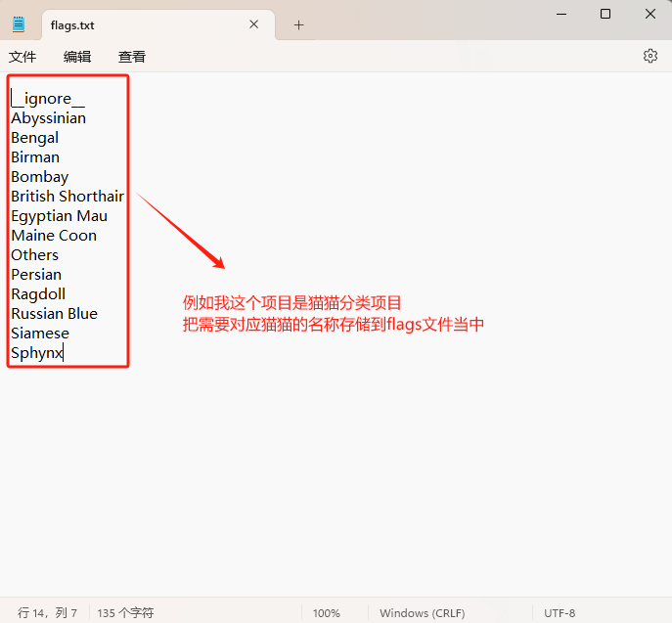Open the 文件 menu
The height and width of the screenshot is (623, 672).
[x=22, y=57]
